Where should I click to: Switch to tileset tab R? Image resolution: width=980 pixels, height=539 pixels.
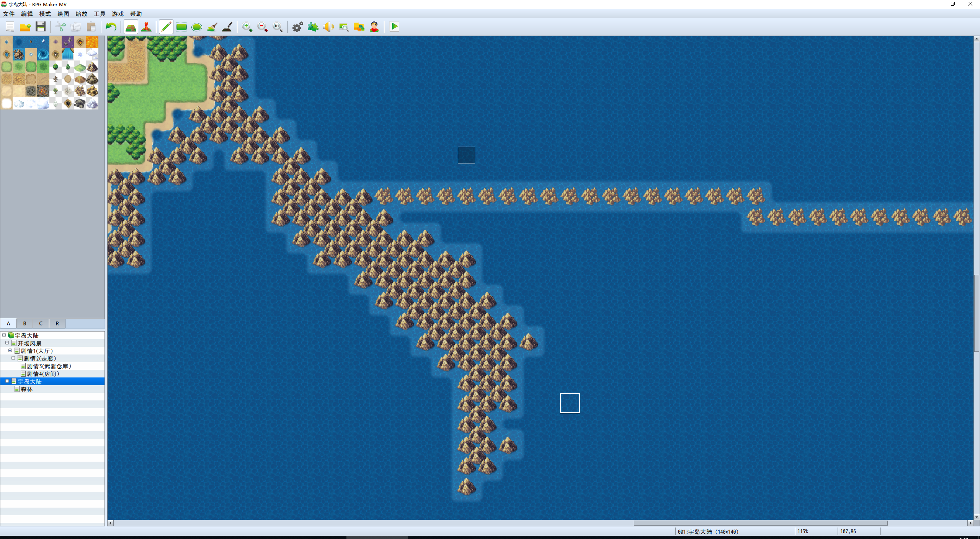57,323
